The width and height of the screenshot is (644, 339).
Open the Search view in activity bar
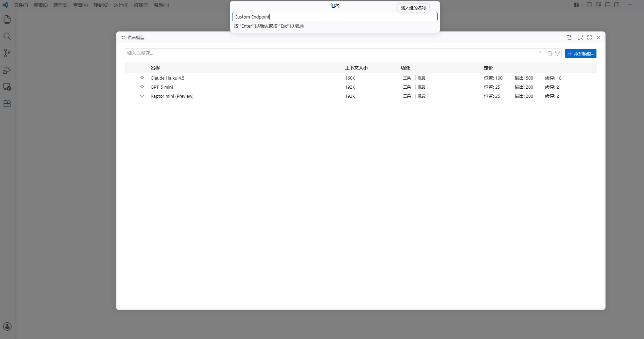tap(7, 36)
